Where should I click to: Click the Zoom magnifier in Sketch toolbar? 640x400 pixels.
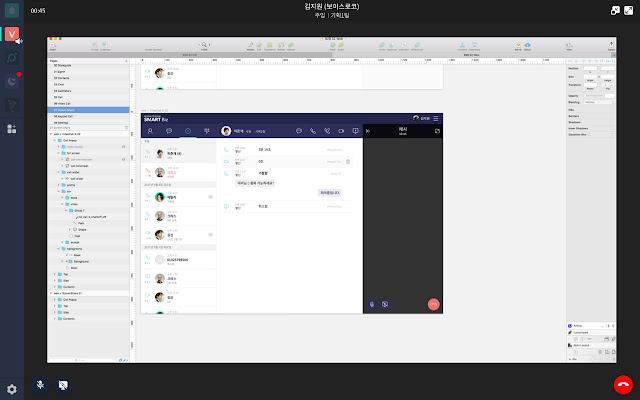pos(204,46)
